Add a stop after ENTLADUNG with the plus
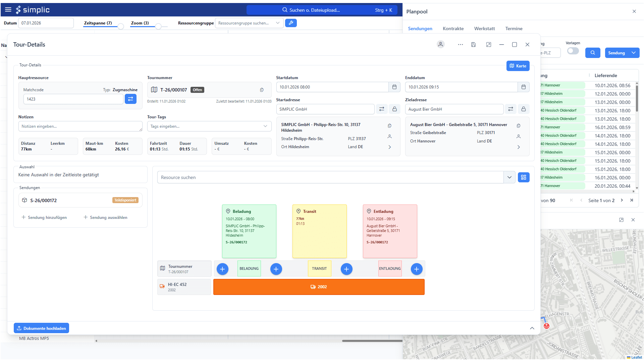Viewport: 644px width, 362px height. 416,269
